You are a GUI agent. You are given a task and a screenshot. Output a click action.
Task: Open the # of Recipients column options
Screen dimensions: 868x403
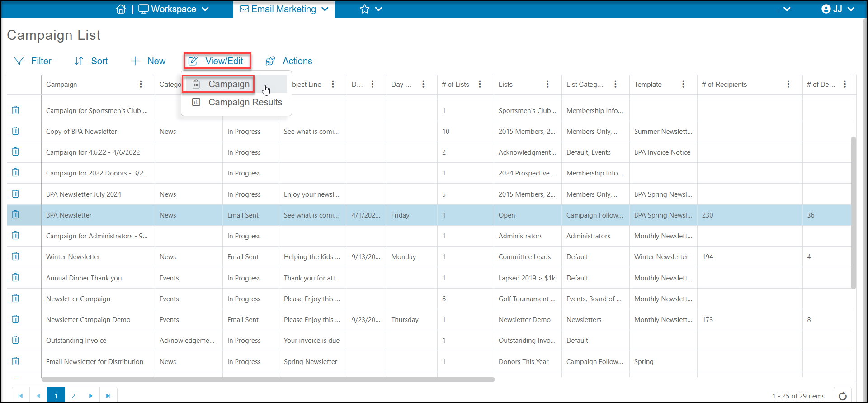pyautogui.click(x=788, y=84)
